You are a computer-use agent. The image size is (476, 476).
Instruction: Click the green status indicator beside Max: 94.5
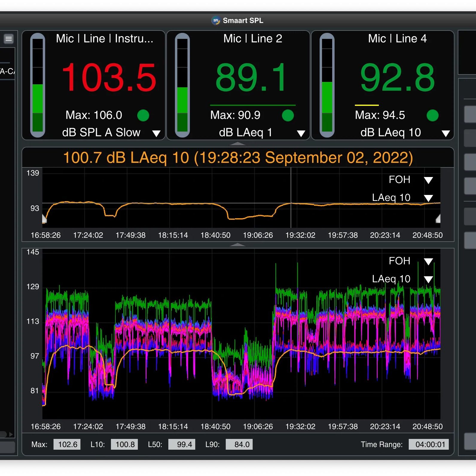coord(432,115)
